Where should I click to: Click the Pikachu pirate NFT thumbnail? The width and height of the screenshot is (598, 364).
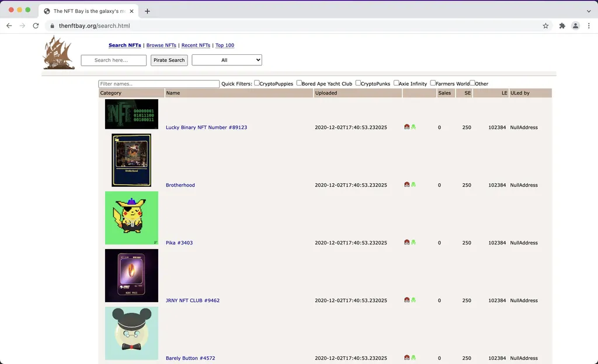click(131, 218)
